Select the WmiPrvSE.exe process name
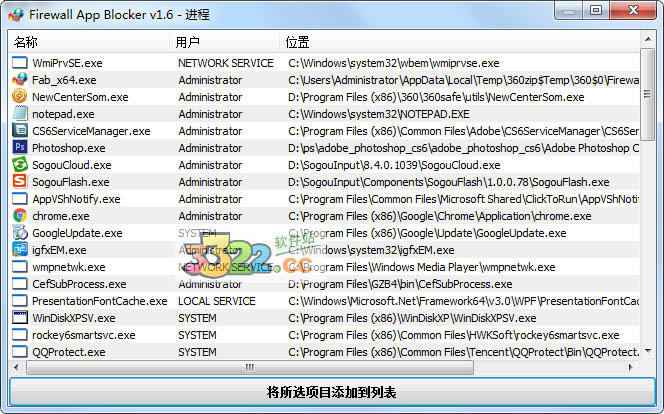This screenshot has height=414, width=664. [67, 63]
